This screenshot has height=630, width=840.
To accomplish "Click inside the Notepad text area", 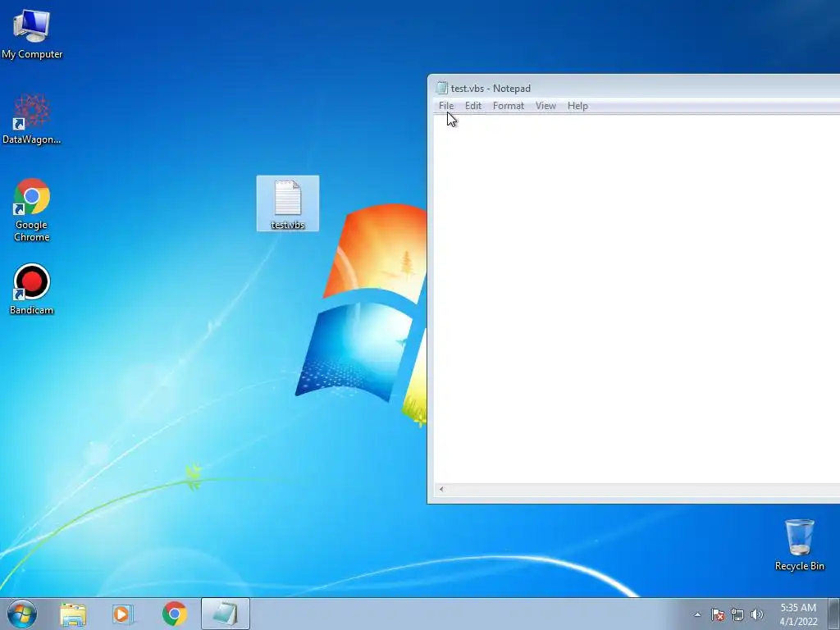I will 637,299.
